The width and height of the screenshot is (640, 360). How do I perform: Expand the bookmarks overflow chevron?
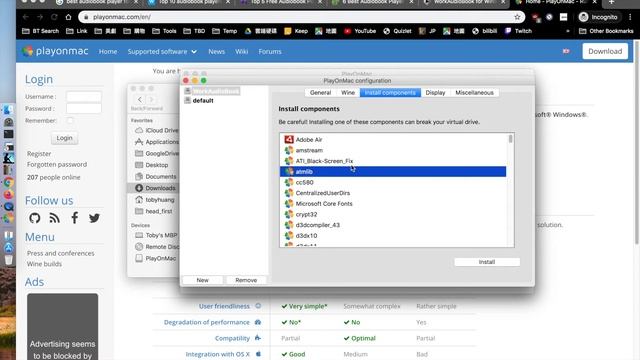tap(568, 31)
